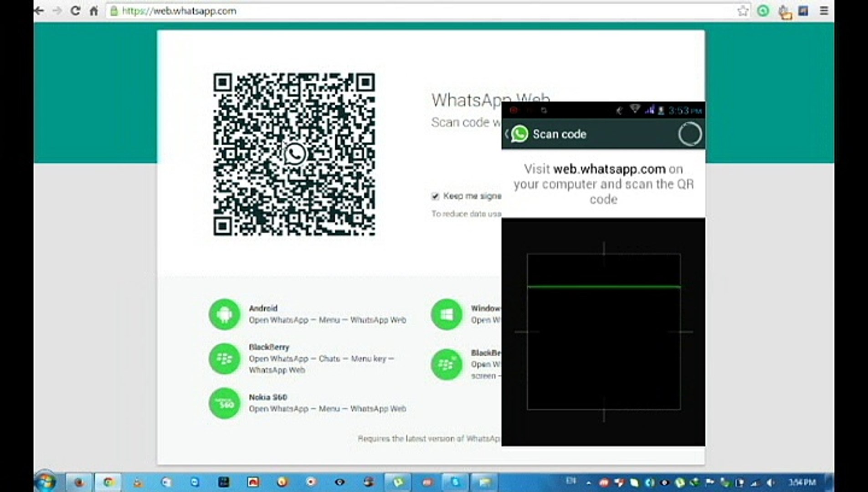Click the BlackBerry platform icon
This screenshot has height=492, width=868.
coord(224,359)
